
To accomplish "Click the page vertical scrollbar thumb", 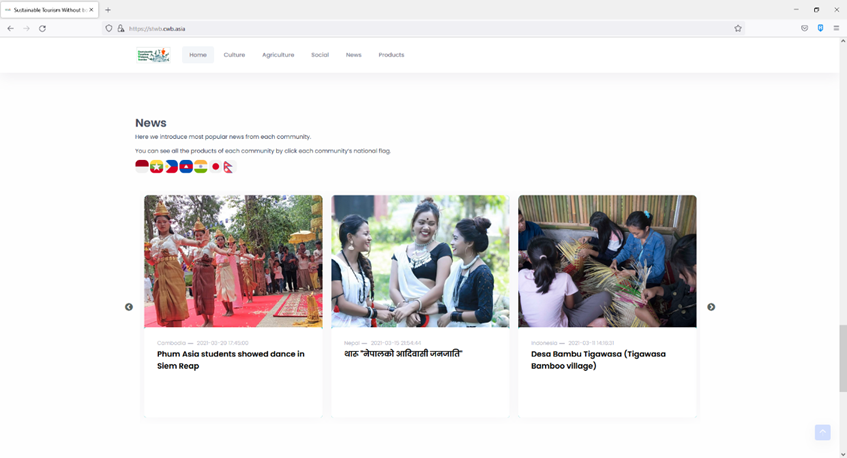I will (843, 359).
